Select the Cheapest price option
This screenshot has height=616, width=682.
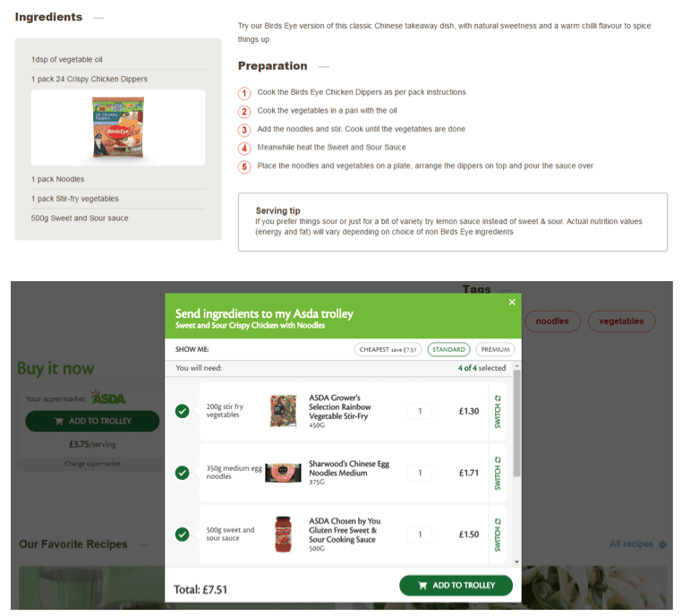(388, 350)
